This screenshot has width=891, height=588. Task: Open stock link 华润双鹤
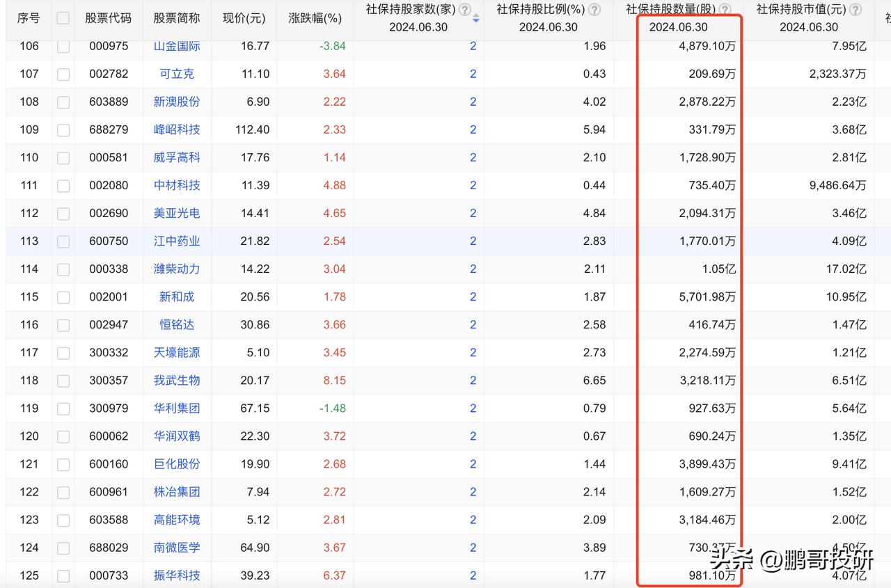pos(177,436)
